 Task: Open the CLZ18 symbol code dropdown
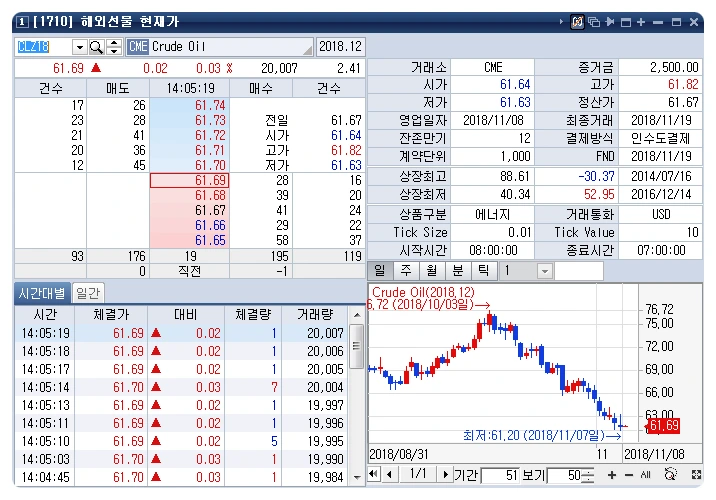[x=79, y=47]
